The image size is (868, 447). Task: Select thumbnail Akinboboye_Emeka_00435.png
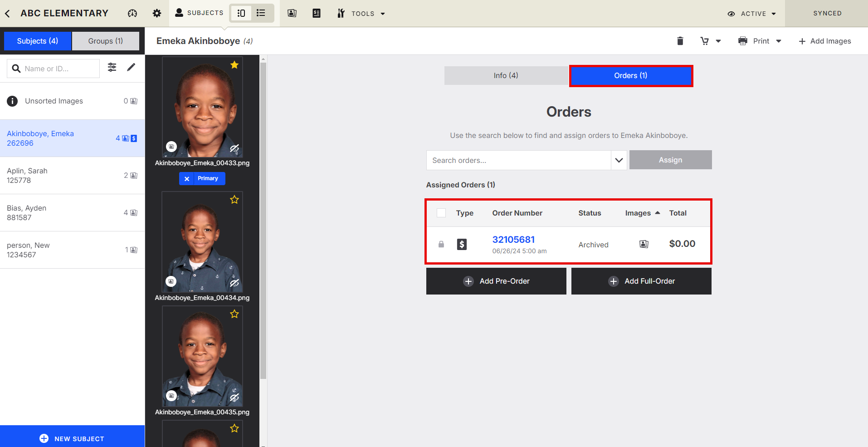click(202, 356)
